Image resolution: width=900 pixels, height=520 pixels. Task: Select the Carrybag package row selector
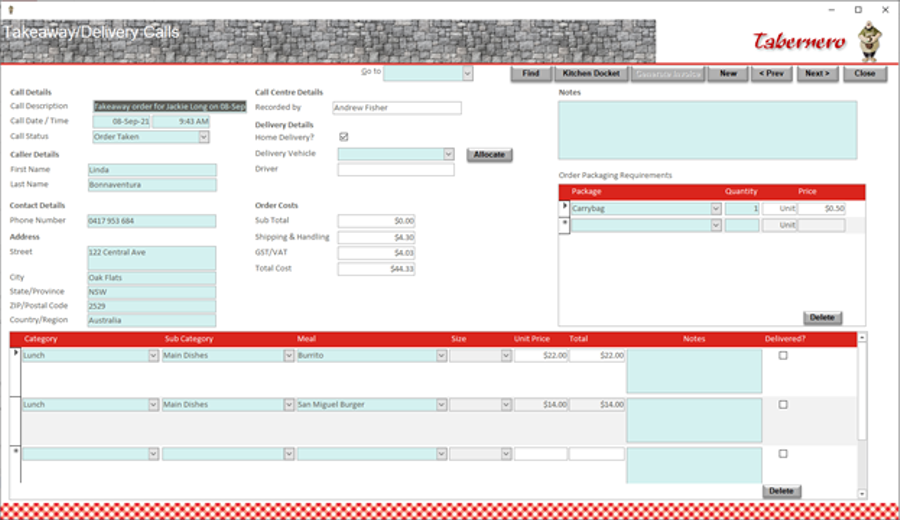tap(564, 207)
